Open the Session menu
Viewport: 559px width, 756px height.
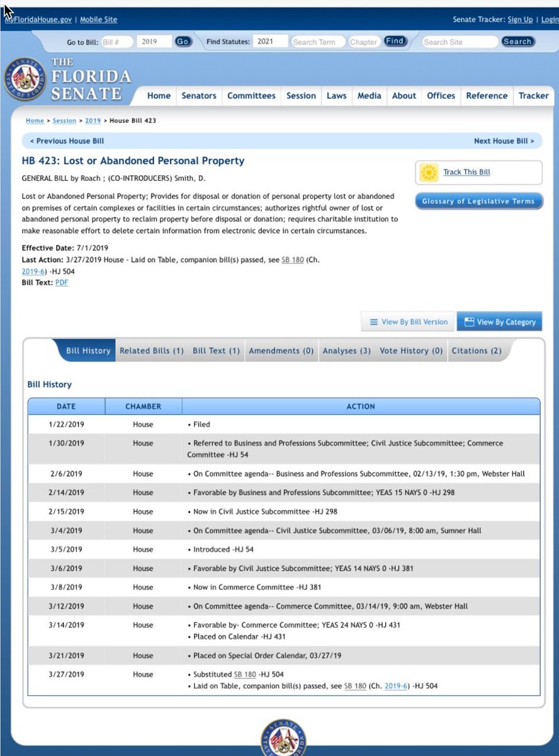pyautogui.click(x=301, y=96)
